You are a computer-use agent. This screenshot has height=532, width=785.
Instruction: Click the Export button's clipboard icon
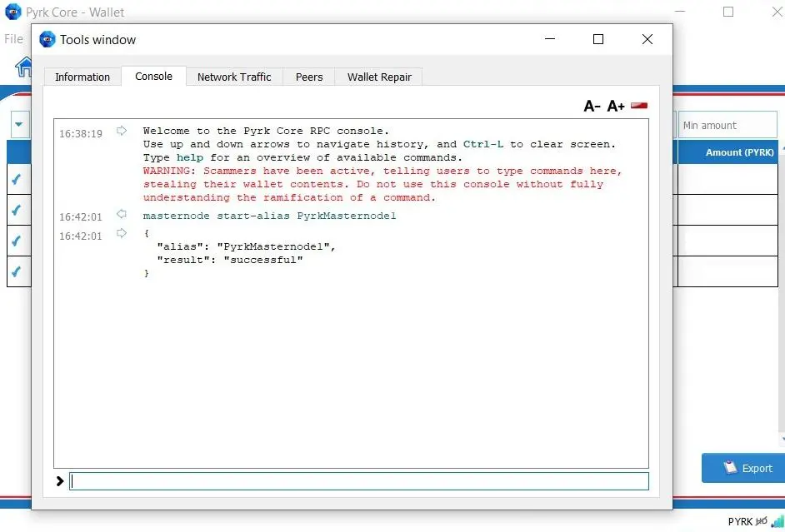731,467
